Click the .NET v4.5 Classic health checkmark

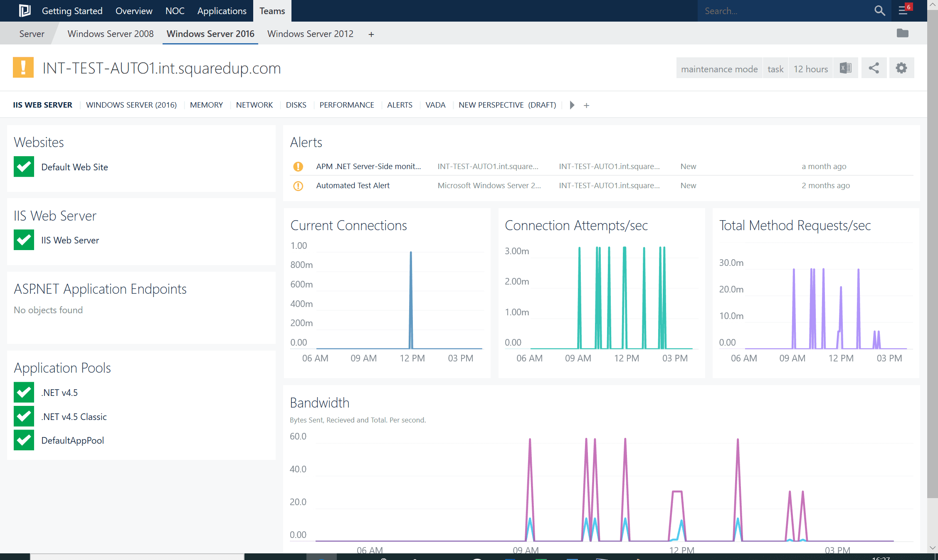pos(24,416)
